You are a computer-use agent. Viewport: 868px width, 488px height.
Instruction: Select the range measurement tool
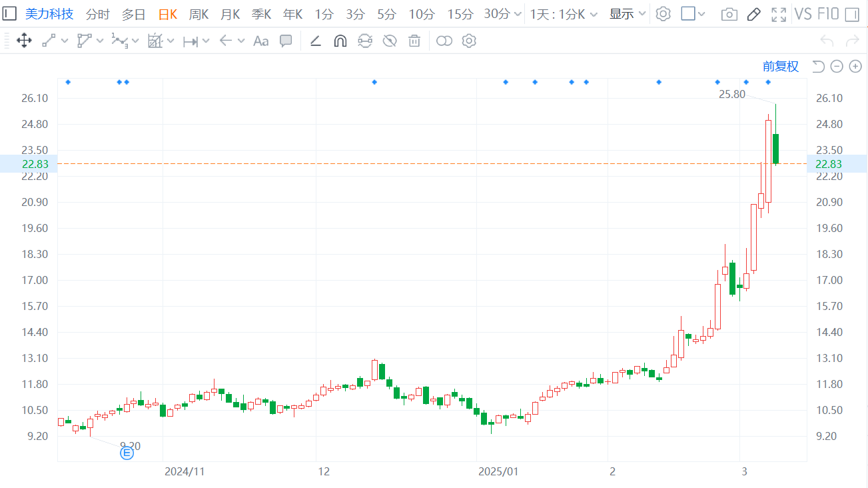coord(191,41)
